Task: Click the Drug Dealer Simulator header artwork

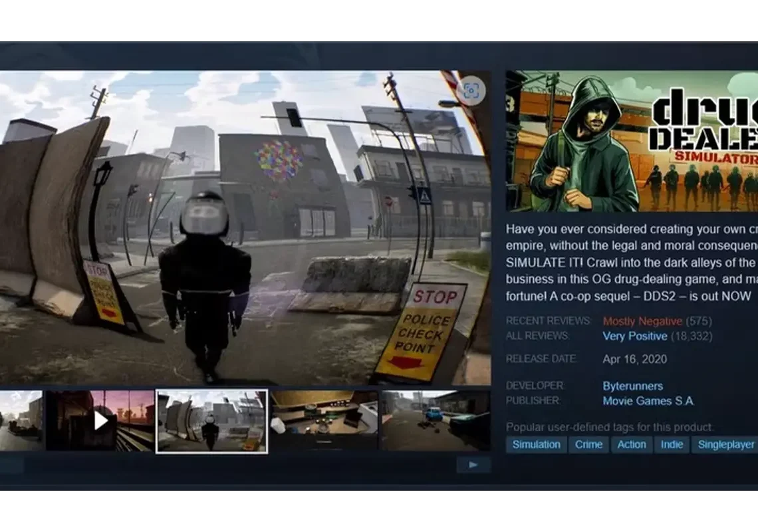Action: click(x=632, y=141)
